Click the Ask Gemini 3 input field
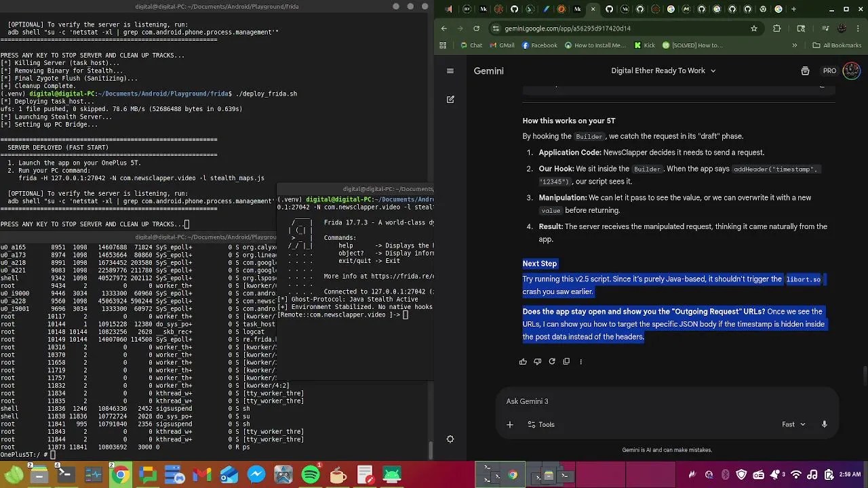 [666, 401]
